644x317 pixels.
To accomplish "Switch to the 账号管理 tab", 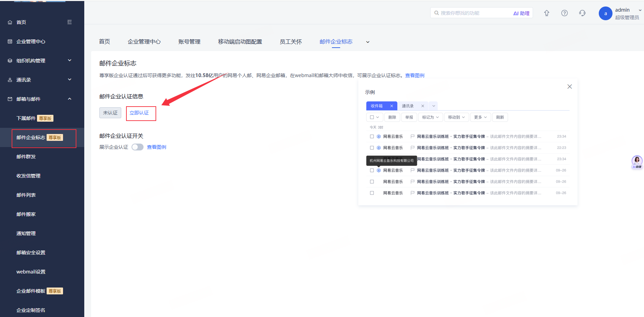I will pos(189,41).
